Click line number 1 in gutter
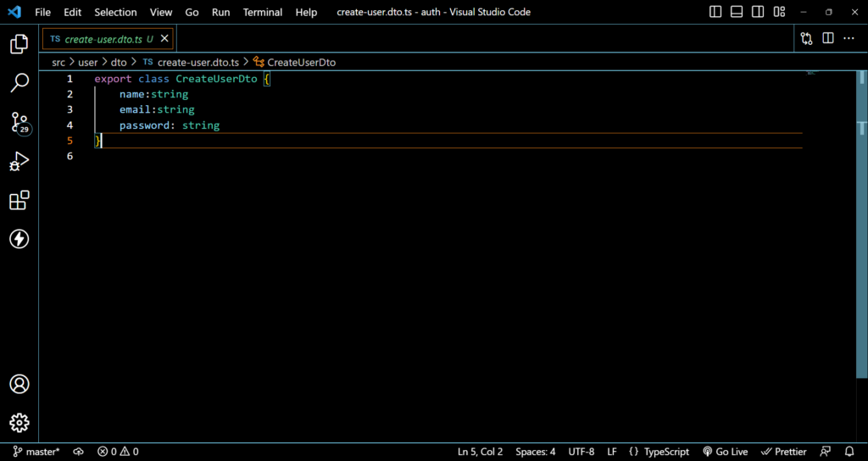The height and width of the screenshot is (461, 868). [70, 79]
